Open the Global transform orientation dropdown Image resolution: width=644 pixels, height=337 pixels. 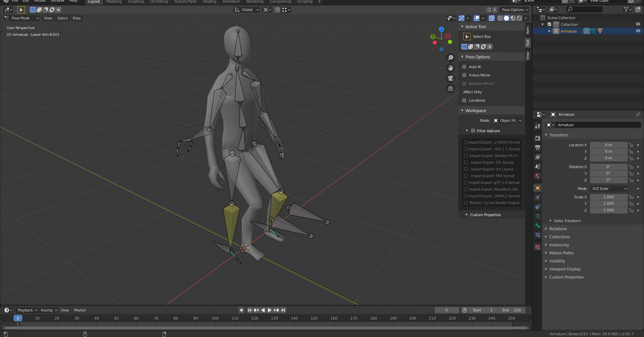pyautogui.click(x=247, y=10)
